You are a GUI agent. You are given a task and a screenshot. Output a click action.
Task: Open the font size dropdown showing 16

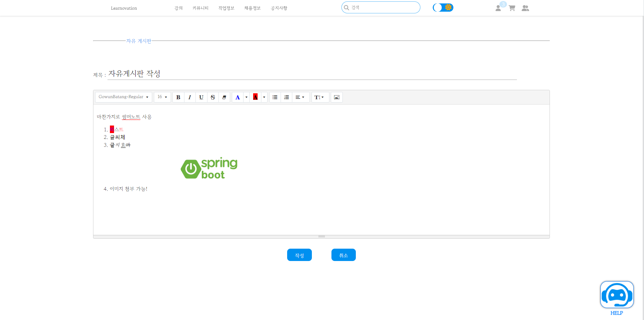coord(162,97)
